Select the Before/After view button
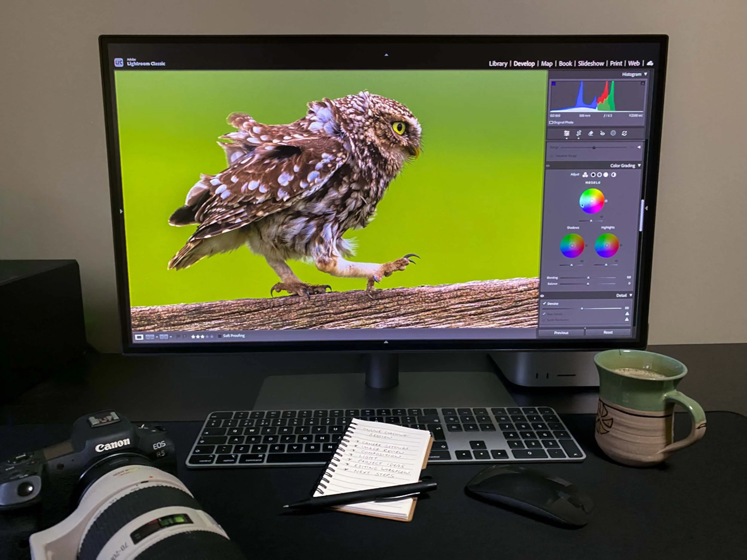This screenshot has height=560, width=747. (x=164, y=337)
